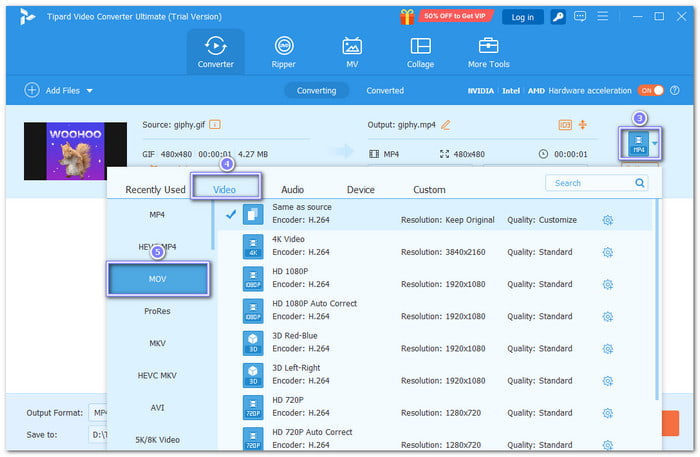Select HEVC MP4 format in sidebar
This screenshot has width=700, height=457.
157,247
